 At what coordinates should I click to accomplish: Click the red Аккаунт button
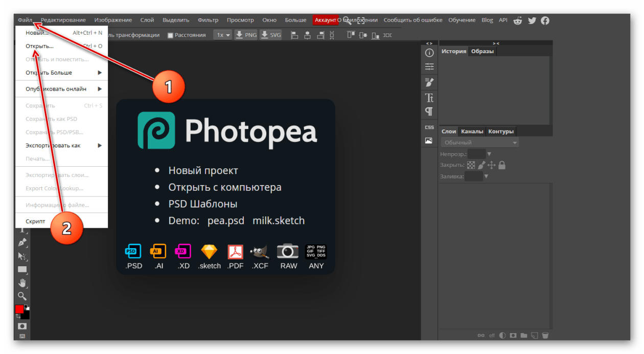point(326,20)
